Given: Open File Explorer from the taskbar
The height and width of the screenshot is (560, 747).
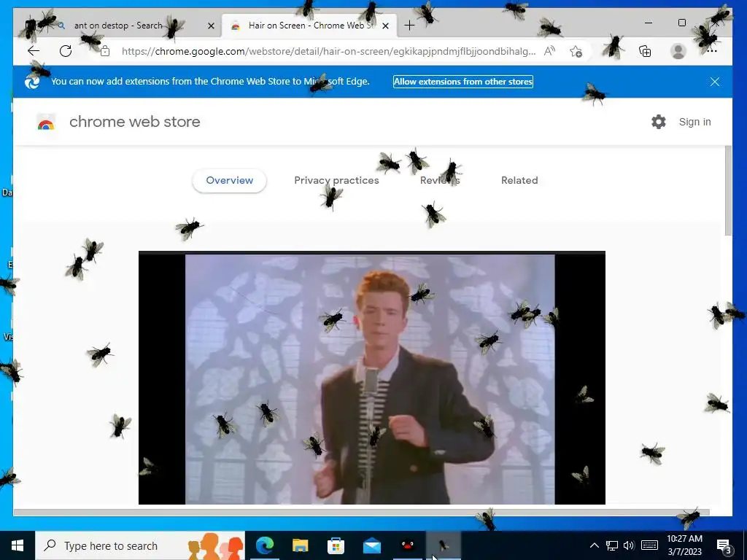Looking at the screenshot, I should [300, 545].
